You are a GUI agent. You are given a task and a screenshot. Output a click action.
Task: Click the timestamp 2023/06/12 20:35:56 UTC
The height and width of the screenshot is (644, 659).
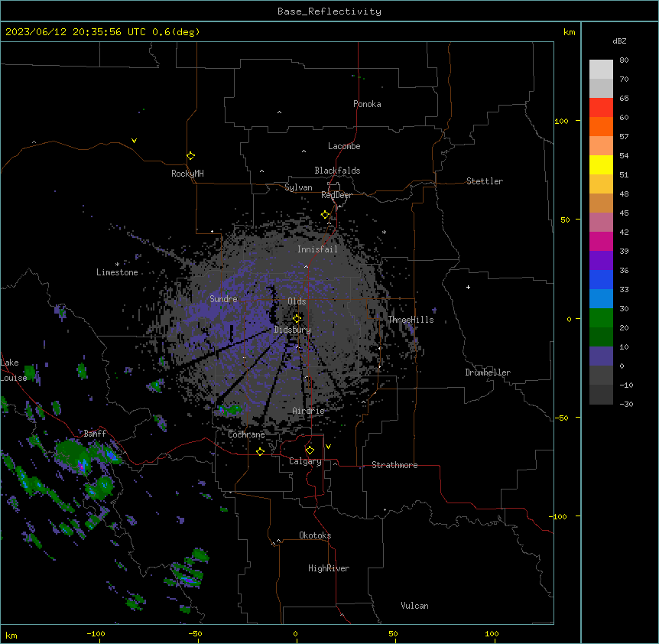(76, 32)
